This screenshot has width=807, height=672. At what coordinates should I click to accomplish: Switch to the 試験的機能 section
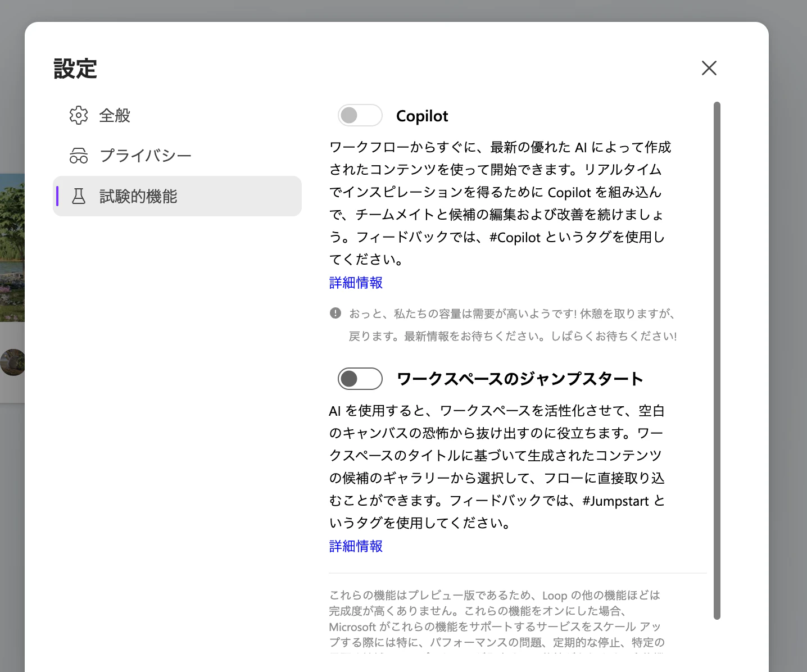pyautogui.click(x=177, y=196)
